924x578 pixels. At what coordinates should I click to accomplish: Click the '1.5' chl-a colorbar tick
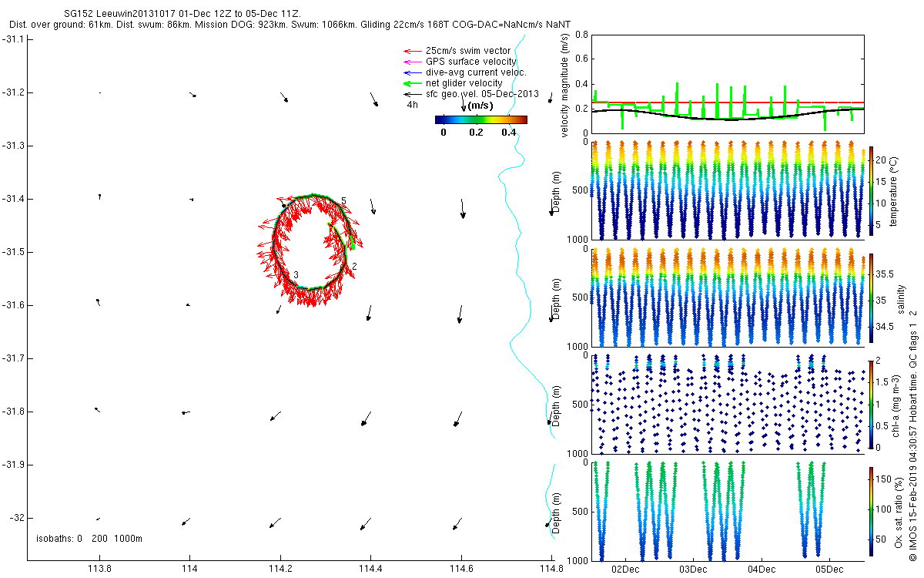tap(882, 381)
